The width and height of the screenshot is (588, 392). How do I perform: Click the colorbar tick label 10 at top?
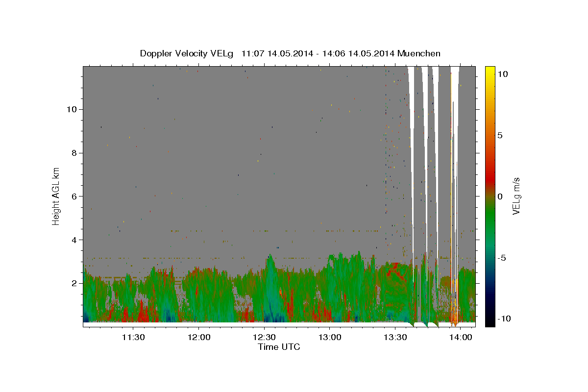(503, 74)
